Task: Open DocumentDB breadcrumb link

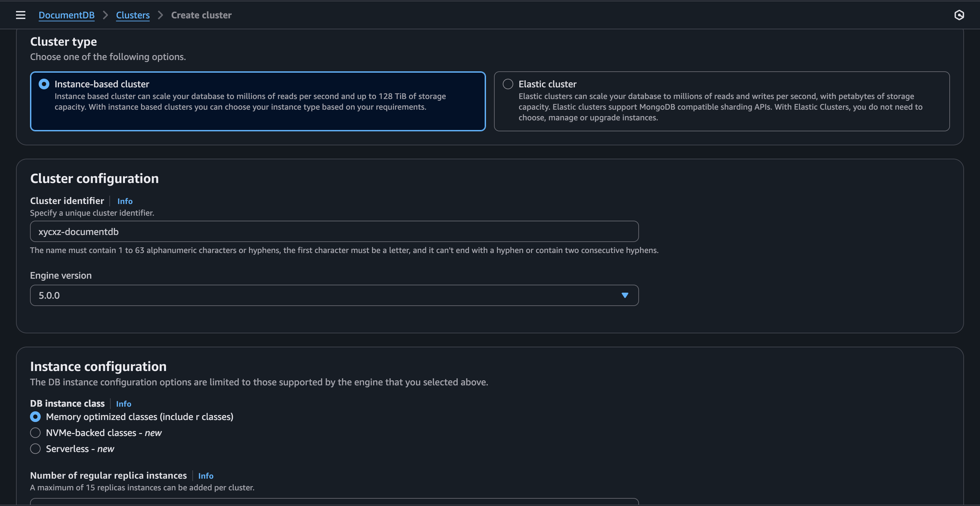Action: pos(67,15)
